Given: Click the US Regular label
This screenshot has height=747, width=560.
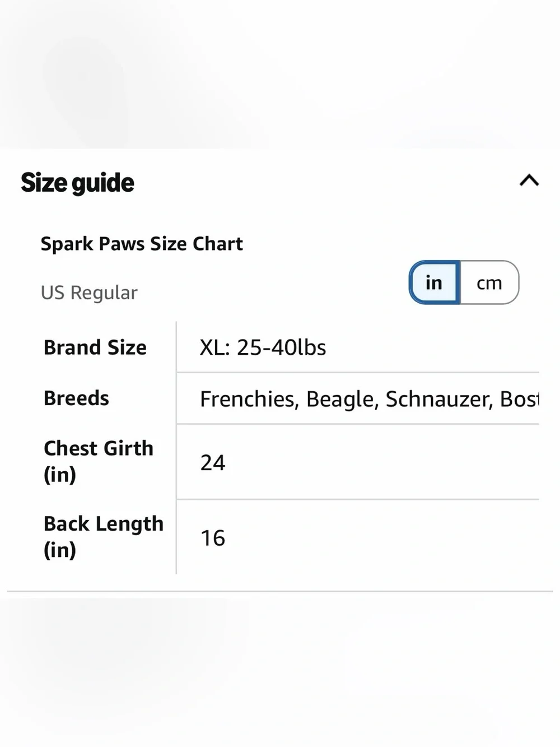Looking at the screenshot, I should [89, 293].
